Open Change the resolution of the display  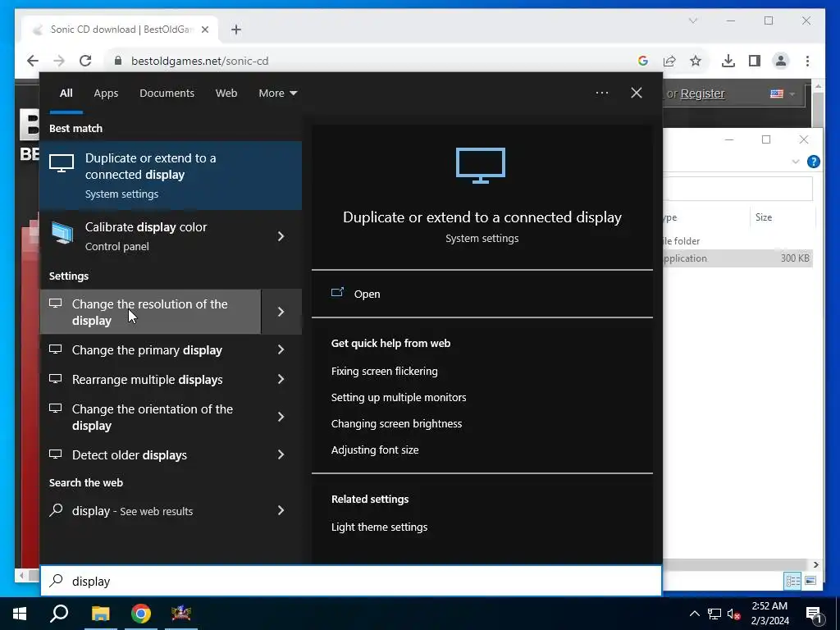(x=151, y=312)
